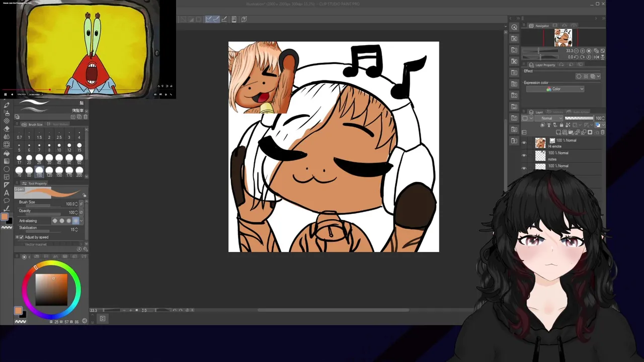This screenshot has height=362, width=644.
Task: Select the Balloon tool
Action: pyautogui.click(x=7, y=200)
